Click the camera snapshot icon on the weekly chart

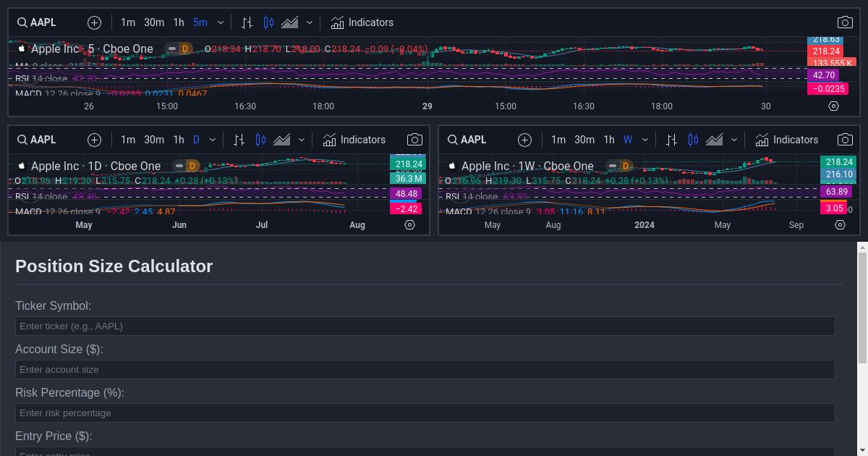click(845, 140)
